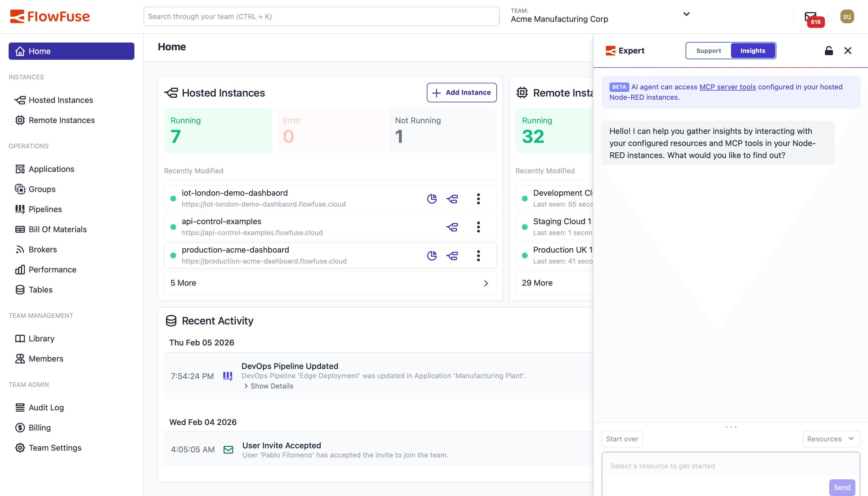Click the 'su' user avatar
Viewport: 868px width, 496px height.
click(x=847, y=16)
